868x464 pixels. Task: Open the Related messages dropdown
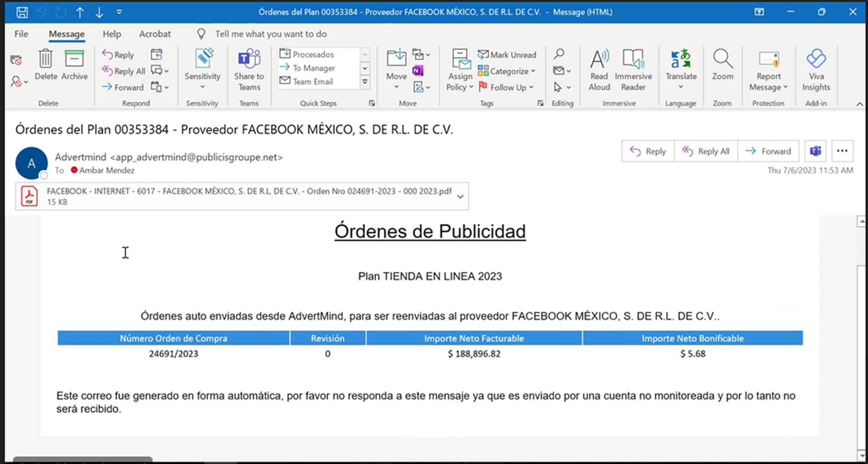(562, 71)
